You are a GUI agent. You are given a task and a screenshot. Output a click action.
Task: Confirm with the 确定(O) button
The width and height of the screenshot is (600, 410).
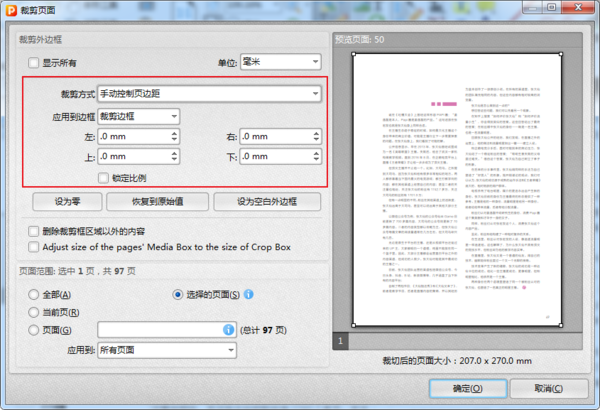[468, 389]
